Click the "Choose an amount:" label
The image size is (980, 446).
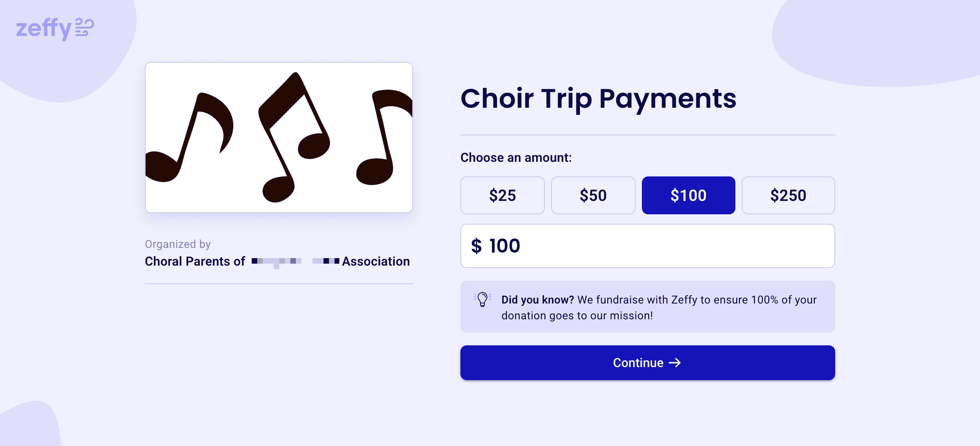tap(516, 157)
